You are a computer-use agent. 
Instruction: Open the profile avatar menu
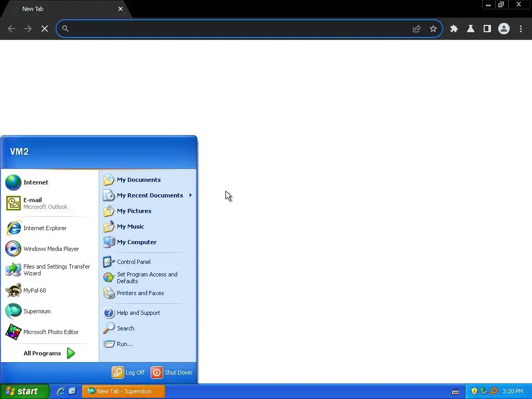(x=504, y=29)
